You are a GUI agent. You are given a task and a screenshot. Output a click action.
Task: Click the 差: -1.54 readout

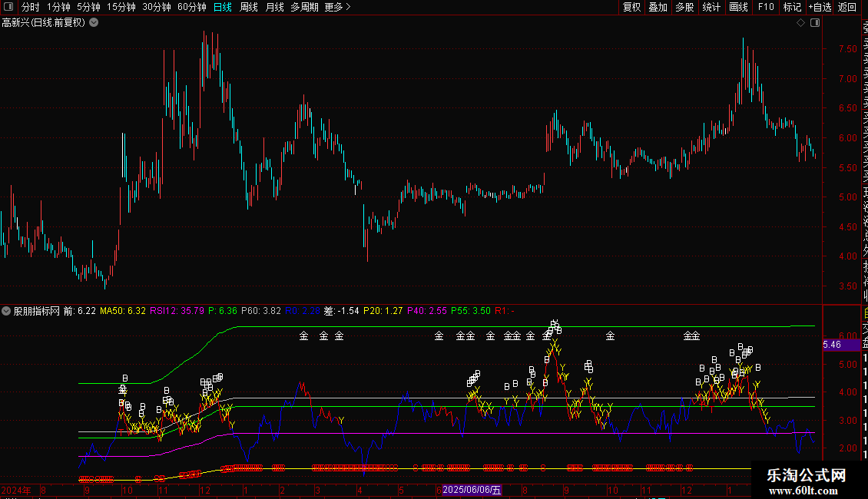[x=342, y=311]
